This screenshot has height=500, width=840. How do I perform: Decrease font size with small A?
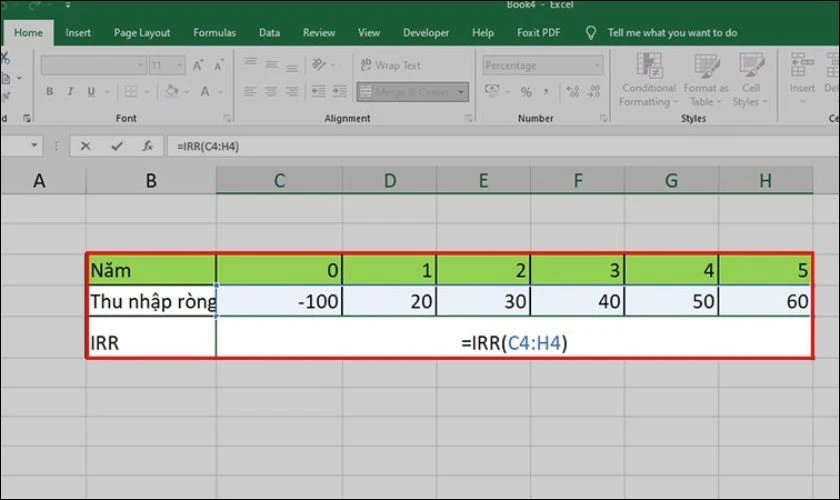click(219, 65)
